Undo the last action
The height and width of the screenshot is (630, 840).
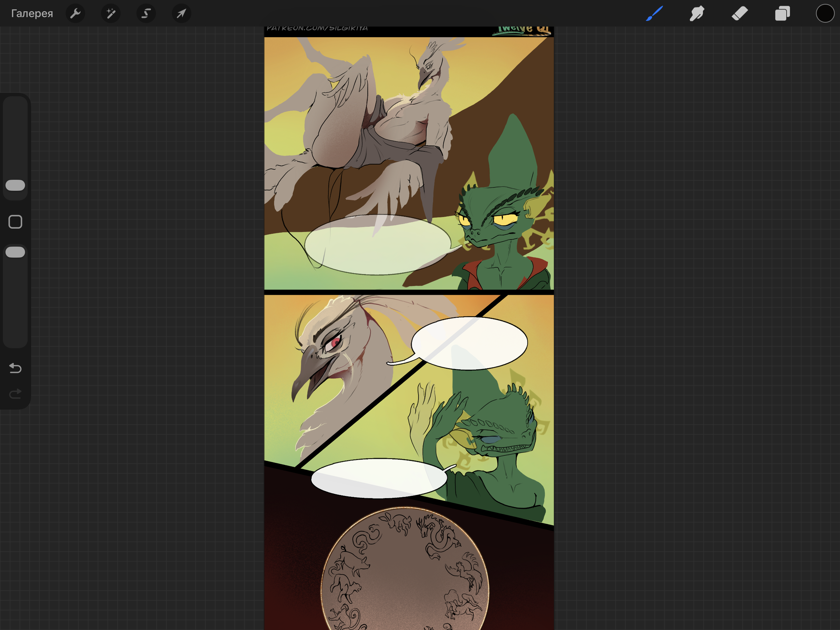(x=15, y=368)
